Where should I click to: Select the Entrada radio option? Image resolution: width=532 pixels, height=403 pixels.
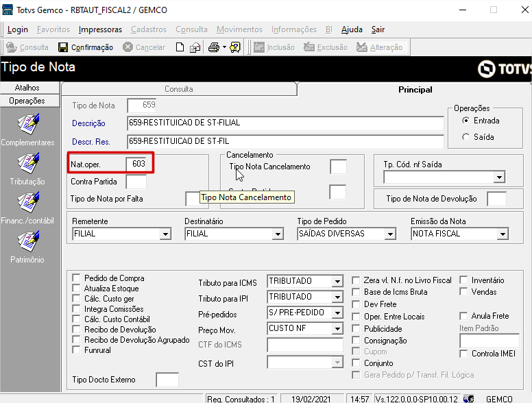[x=465, y=121]
